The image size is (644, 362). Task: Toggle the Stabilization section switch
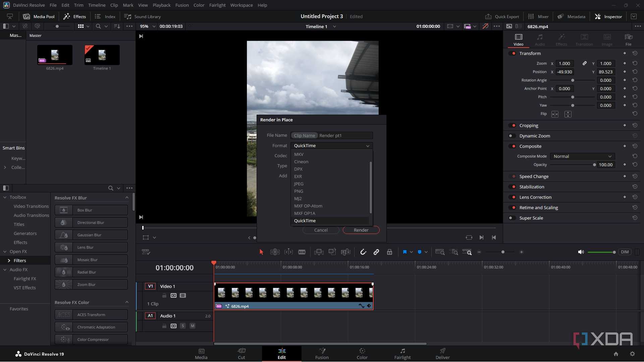coord(512,187)
